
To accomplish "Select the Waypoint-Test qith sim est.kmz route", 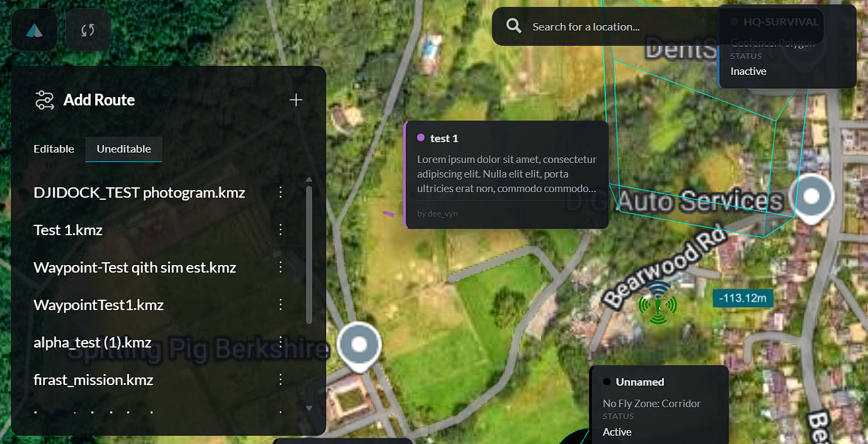I will 135,267.
